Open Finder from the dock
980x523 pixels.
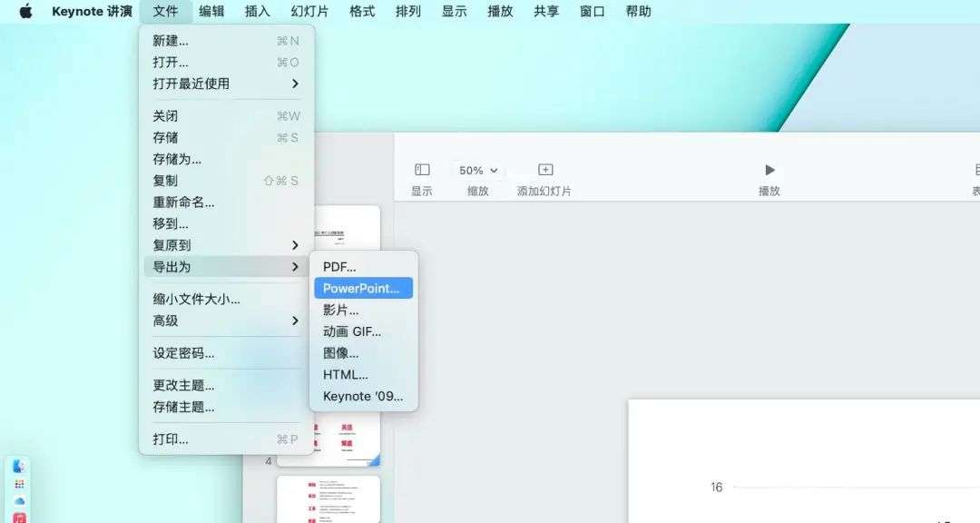point(19,466)
